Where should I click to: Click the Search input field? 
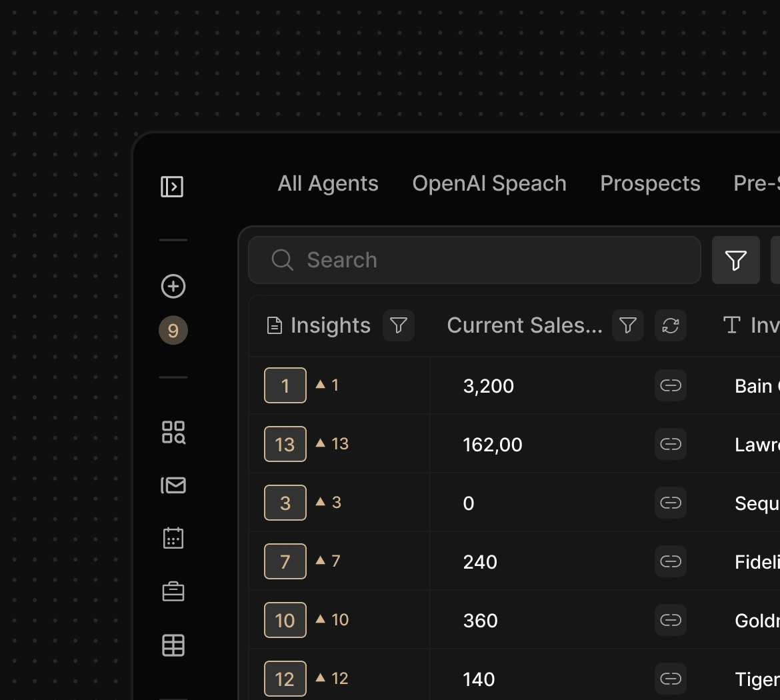tap(475, 260)
